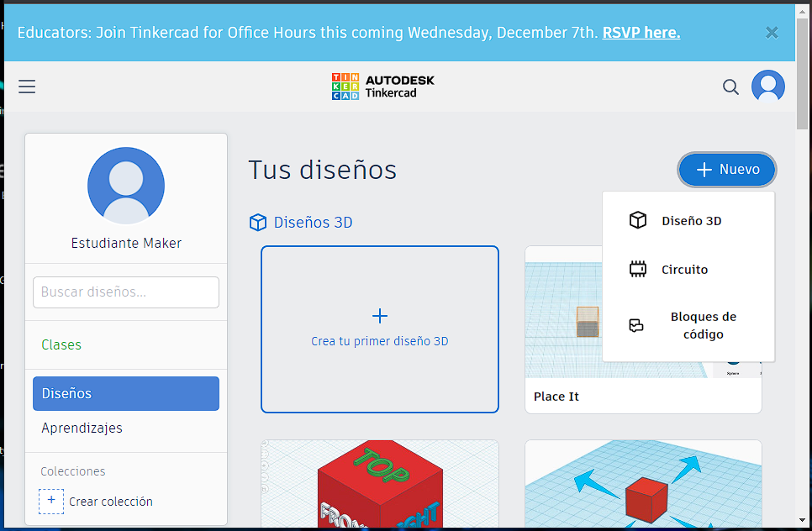Click the Diseños 3D cube icon heading
The width and height of the screenshot is (812, 531).
258,223
